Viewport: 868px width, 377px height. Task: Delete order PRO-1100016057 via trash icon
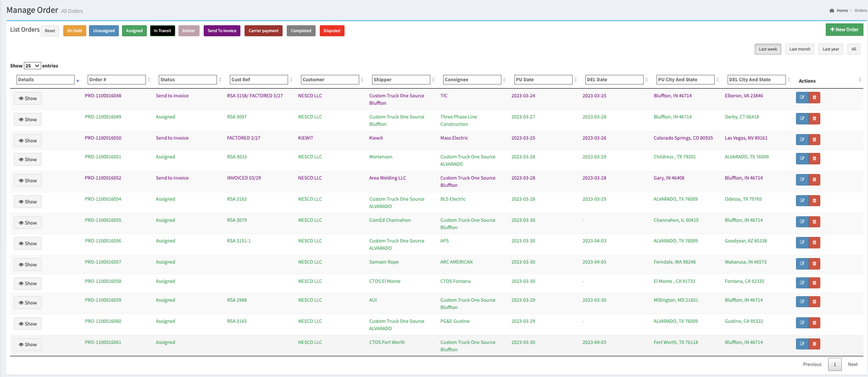point(814,264)
